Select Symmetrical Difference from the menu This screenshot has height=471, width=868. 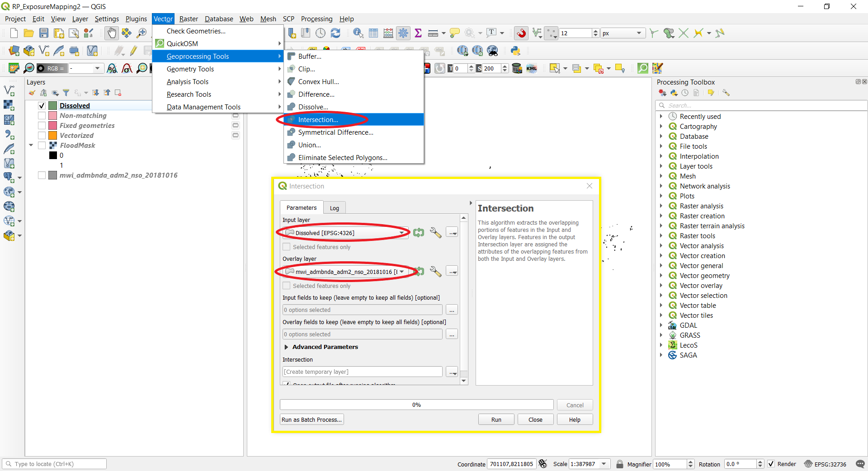[335, 132]
